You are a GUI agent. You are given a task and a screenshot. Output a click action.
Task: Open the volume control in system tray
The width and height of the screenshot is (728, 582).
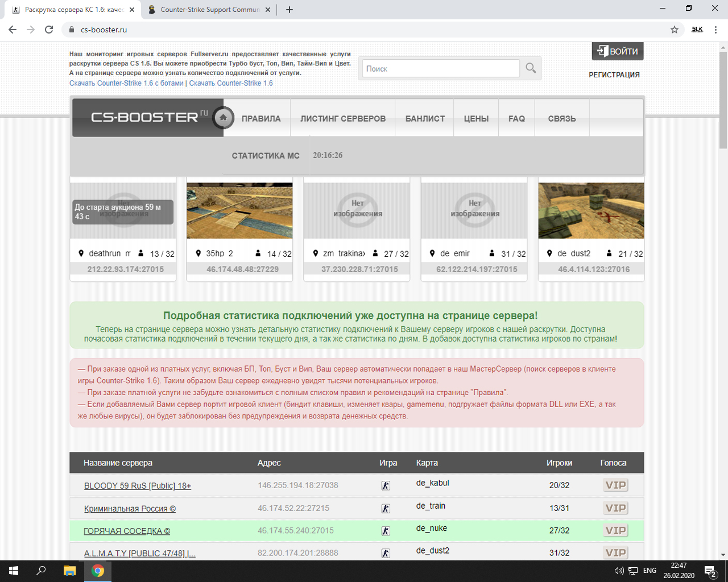(x=619, y=571)
